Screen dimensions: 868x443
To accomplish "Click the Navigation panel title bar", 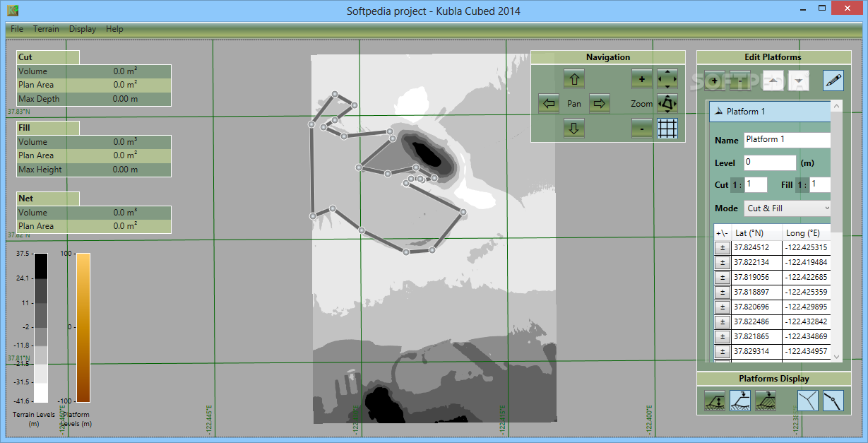I will tap(608, 57).
